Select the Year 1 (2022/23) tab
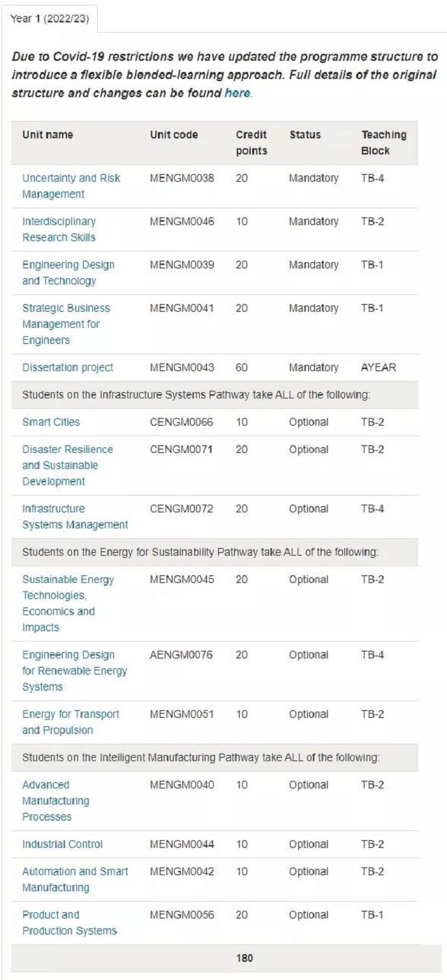The height and width of the screenshot is (980, 447). coord(50,18)
